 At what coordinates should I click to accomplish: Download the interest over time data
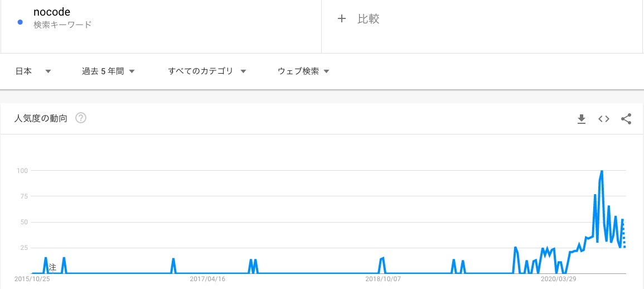click(x=582, y=119)
